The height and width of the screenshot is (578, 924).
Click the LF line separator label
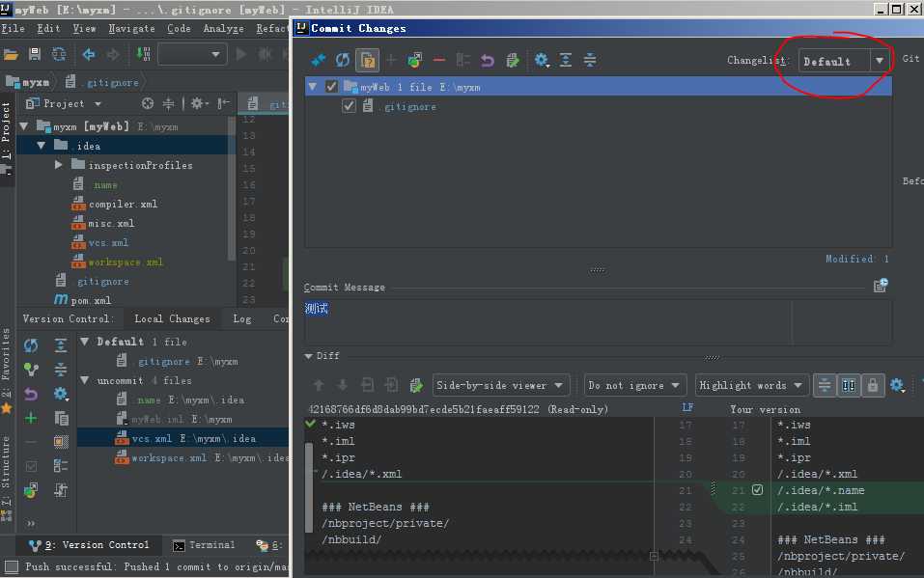point(687,407)
